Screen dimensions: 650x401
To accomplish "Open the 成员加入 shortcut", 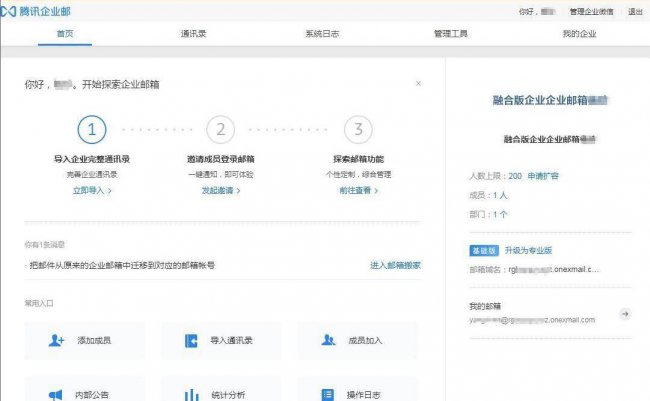I will tap(358, 340).
